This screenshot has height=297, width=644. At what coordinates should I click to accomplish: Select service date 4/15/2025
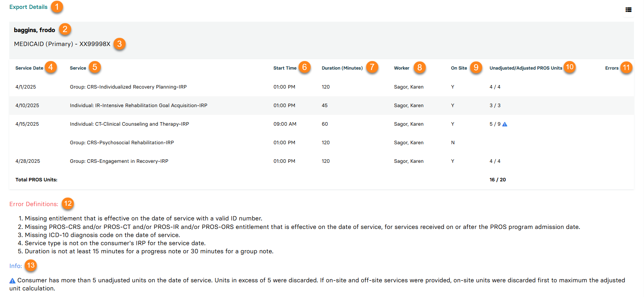click(x=27, y=124)
